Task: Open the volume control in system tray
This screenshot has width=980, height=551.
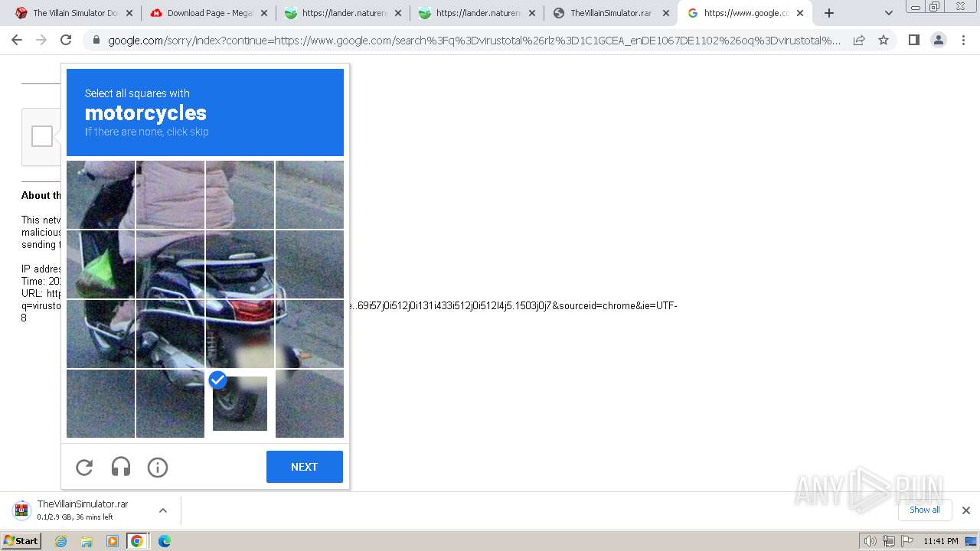Action: click(870, 541)
